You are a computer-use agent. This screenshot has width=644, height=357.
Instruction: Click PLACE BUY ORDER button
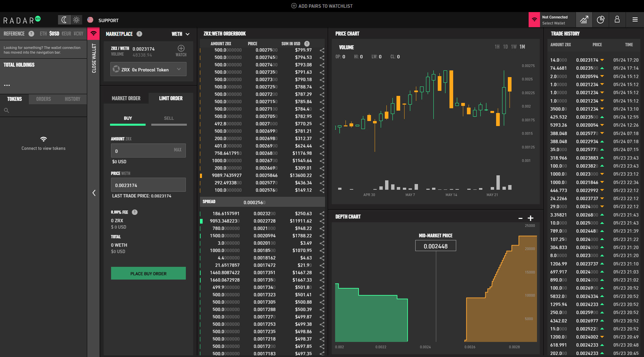tap(148, 273)
